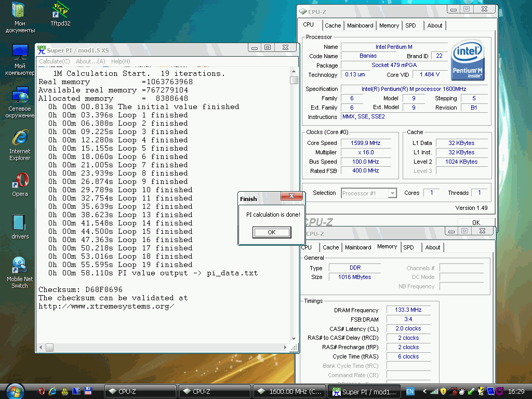Open the drivers desktop folder

pos(20,227)
